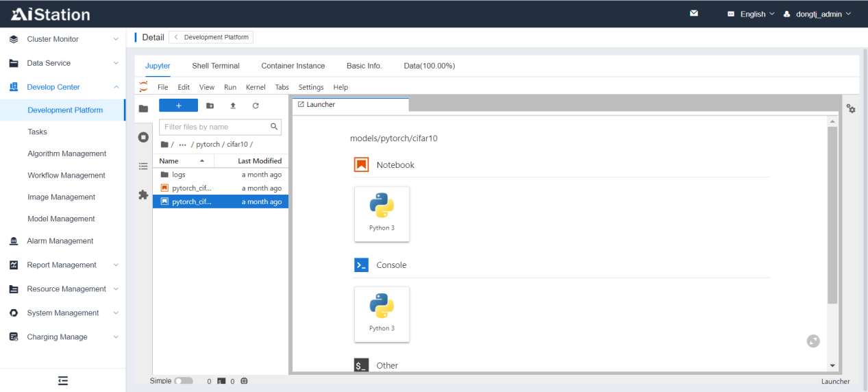Click the Filter files by name field
Viewport: 868px width, 392px height.
pos(214,127)
